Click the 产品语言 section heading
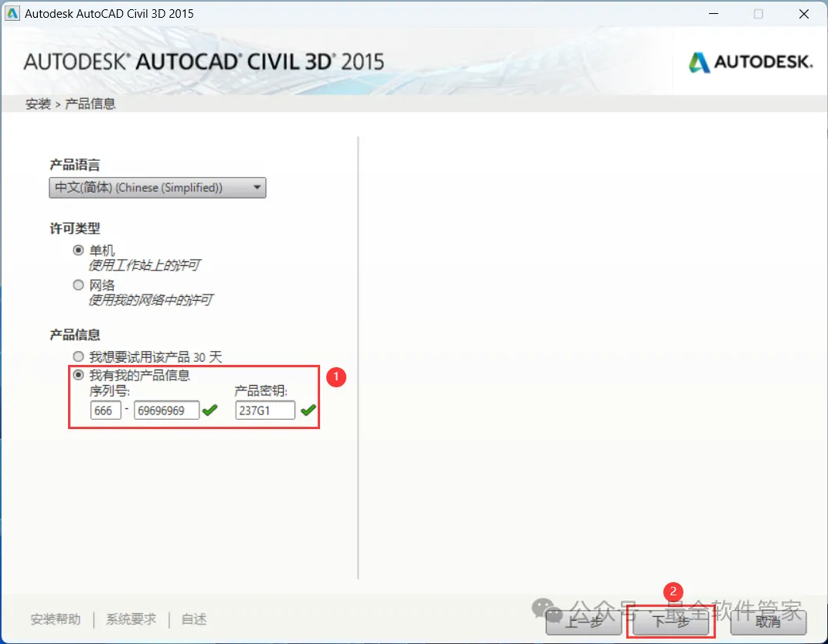This screenshot has width=828, height=644. [x=75, y=165]
